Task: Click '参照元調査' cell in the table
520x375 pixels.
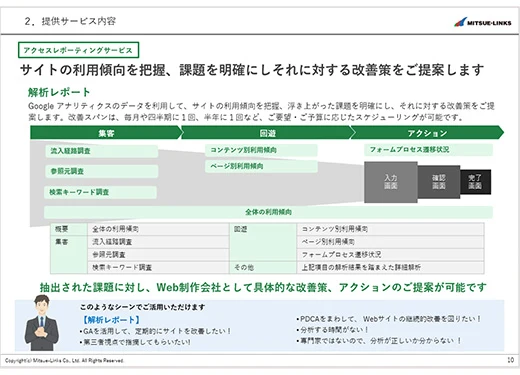Action: (158, 255)
